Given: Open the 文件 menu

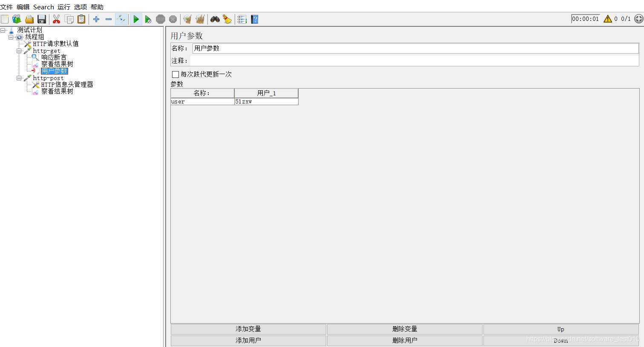Looking at the screenshot, I should [6, 7].
